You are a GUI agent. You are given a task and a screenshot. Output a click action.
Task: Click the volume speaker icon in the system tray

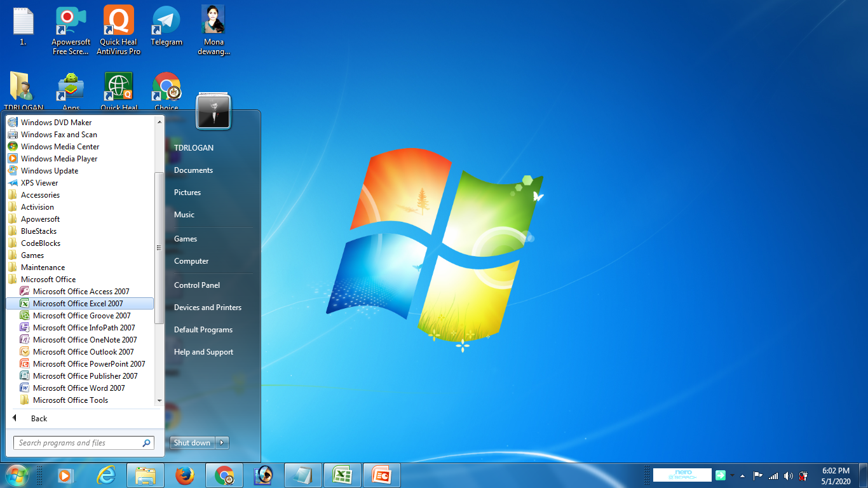pyautogui.click(x=789, y=476)
